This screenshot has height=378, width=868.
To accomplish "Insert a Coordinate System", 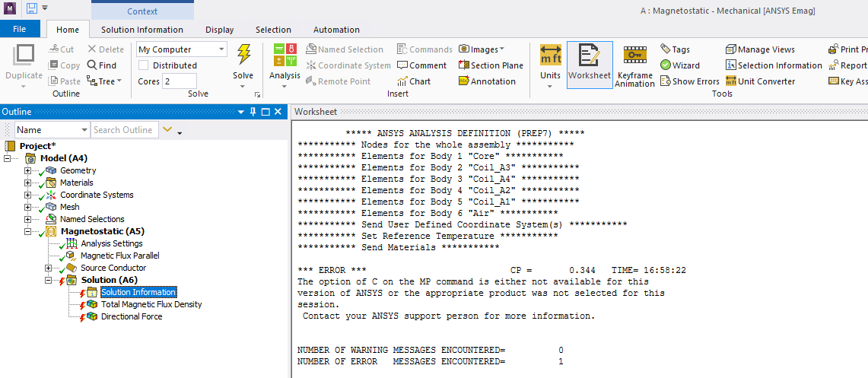I will point(348,65).
